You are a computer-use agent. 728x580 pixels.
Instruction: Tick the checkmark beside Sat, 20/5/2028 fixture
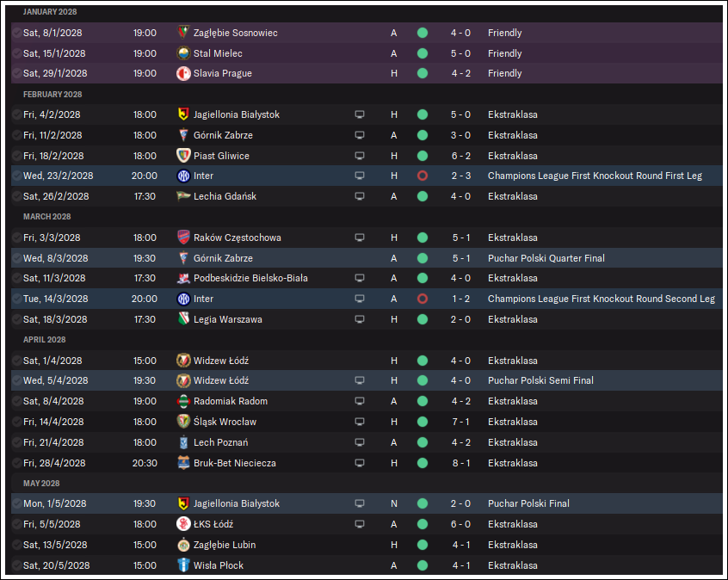tap(16, 565)
